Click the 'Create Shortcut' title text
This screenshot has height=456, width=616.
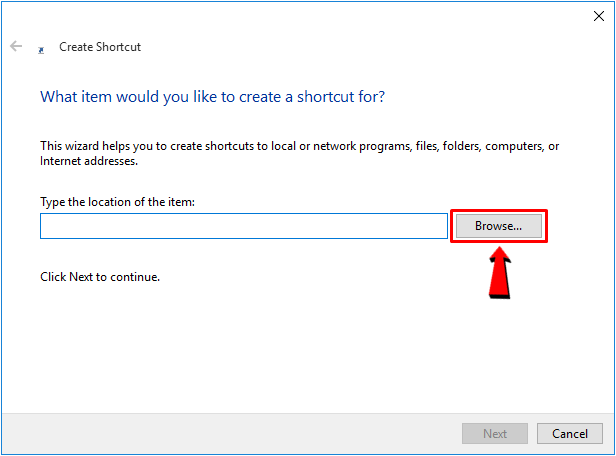coord(100,47)
